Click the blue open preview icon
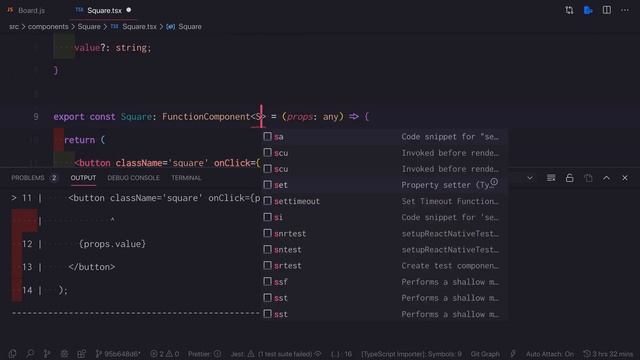Screen dimensions: 640x360 (x=588, y=10)
